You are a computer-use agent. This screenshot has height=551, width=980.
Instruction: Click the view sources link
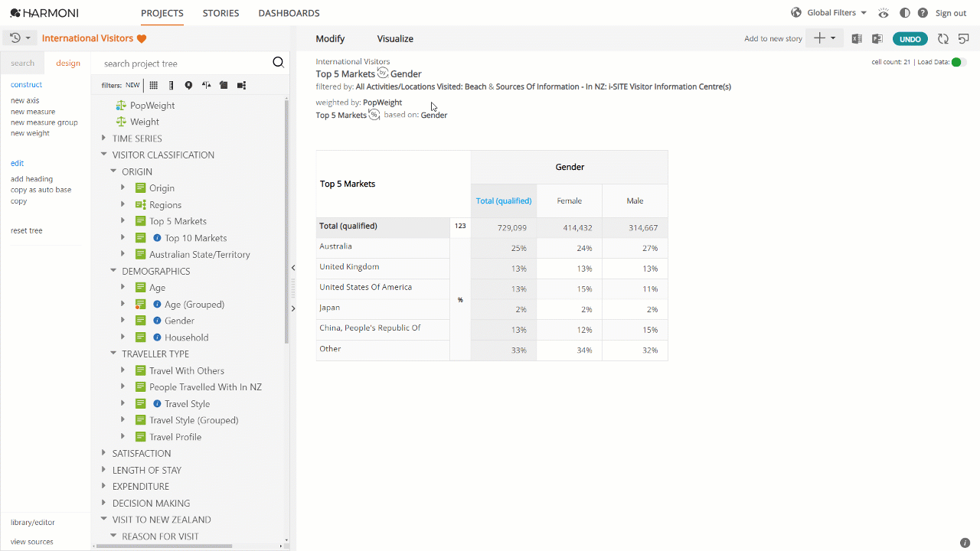click(32, 542)
